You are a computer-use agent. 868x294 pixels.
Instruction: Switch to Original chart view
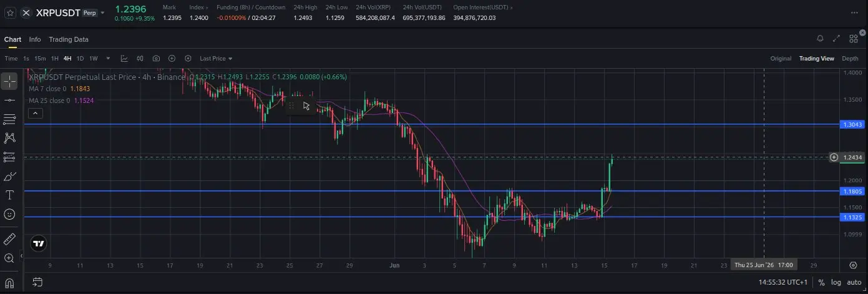click(x=781, y=59)
